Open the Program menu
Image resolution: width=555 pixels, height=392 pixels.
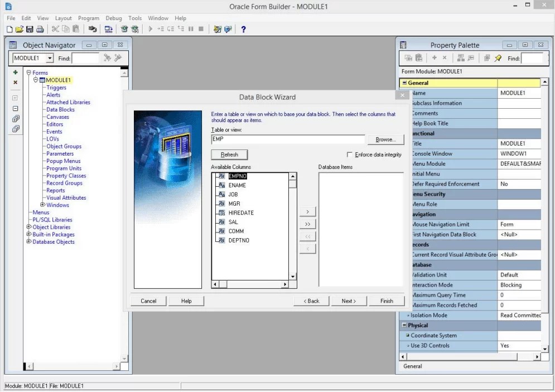89,18
